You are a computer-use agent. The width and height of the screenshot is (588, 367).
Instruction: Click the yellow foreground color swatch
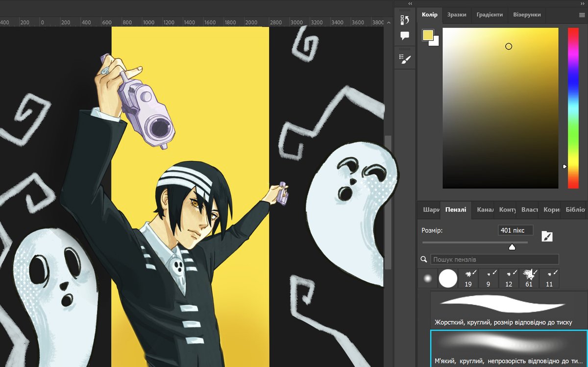pos(427,35)
